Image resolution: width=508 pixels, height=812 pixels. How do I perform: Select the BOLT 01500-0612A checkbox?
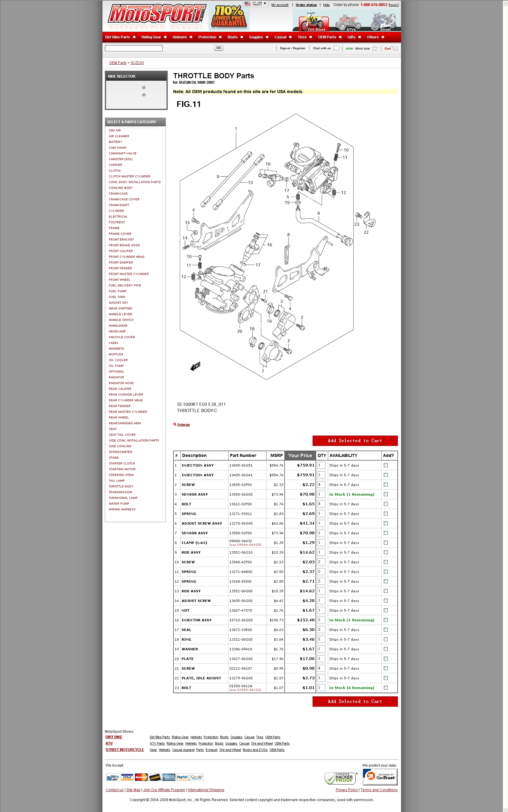tap(386, 688)
